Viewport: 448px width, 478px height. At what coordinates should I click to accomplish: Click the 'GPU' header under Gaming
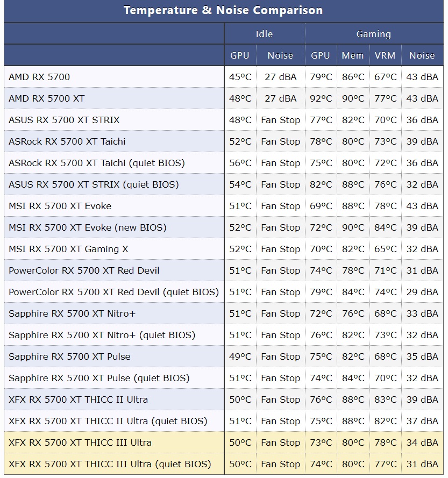point(320,55)
